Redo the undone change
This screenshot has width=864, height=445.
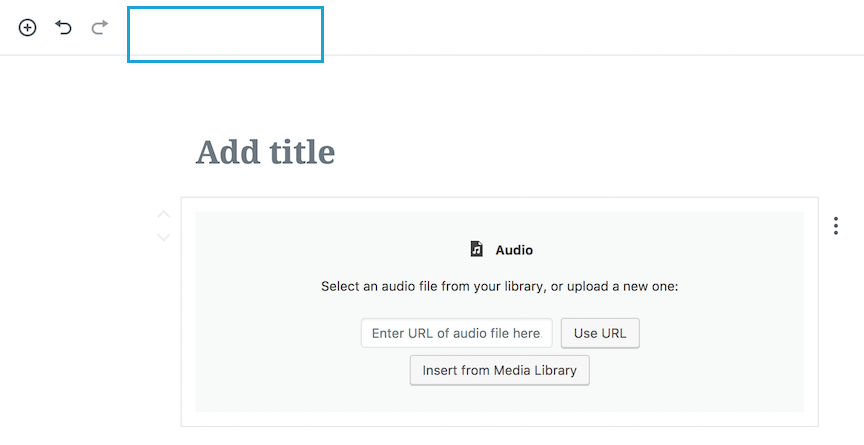[x=99, y=27]
